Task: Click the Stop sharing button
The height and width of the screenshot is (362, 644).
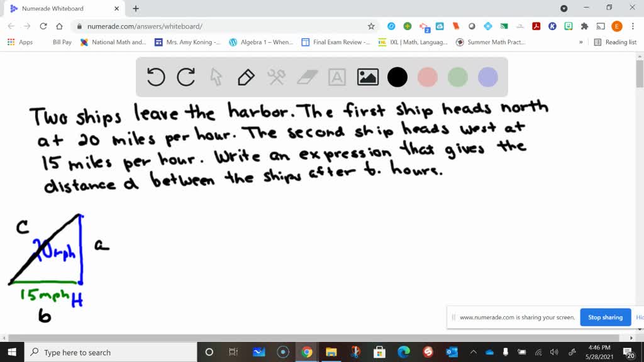Action: pyautogui.click(x=604, y=317)
